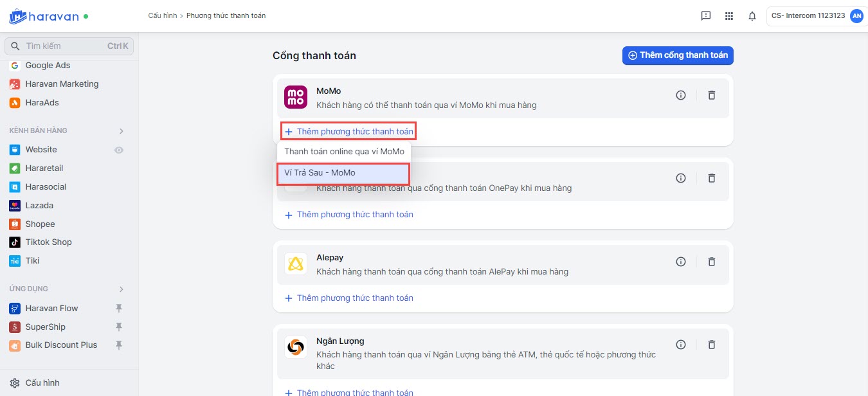The width and height of the screenshot is (868, 396).
Task: Open Cấu hình settings at sidebar bottom
Action: point(42,383)
